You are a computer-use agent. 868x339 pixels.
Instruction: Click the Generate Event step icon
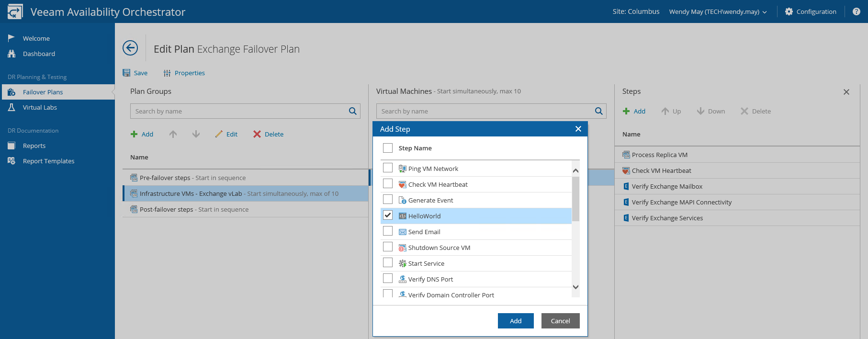coord(403,200)
